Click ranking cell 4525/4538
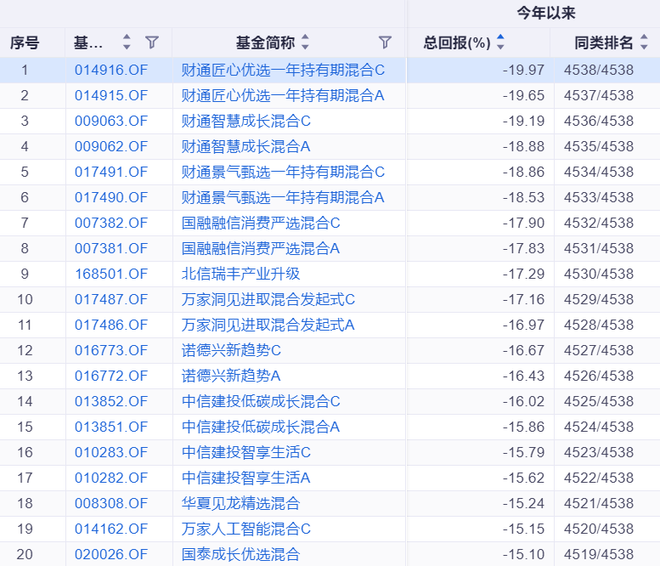 coord(597,401)
